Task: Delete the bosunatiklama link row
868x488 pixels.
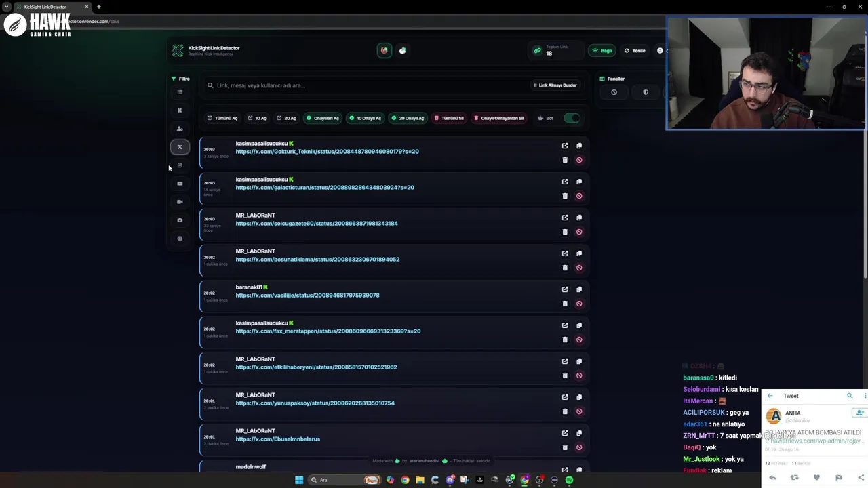Action: pos(565,268)
